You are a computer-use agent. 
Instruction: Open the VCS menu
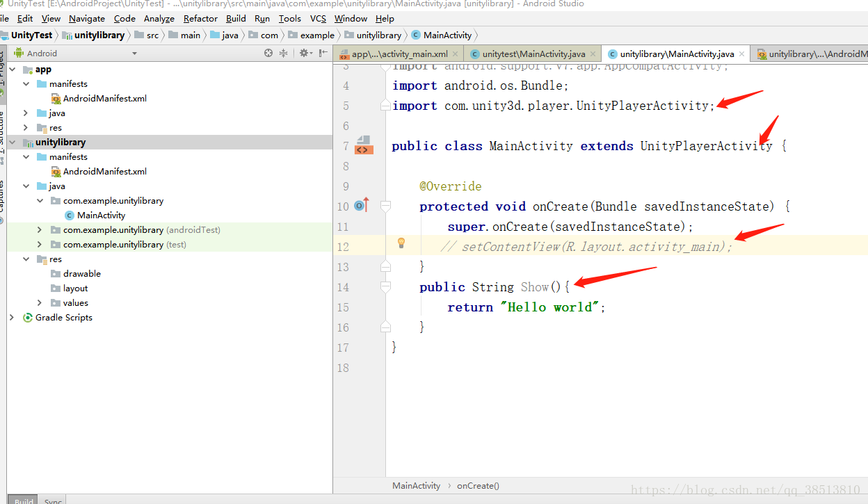(x=318, y=19)
